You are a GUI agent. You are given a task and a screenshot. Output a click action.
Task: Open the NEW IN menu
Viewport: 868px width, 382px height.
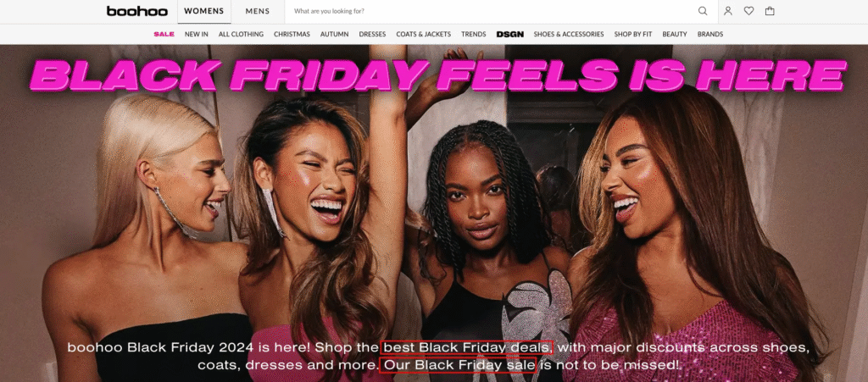click(197, 34)
